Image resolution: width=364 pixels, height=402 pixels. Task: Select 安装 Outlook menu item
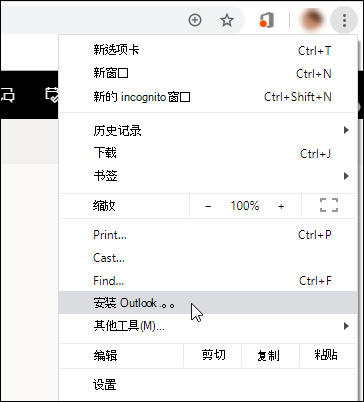coord(208,303)
